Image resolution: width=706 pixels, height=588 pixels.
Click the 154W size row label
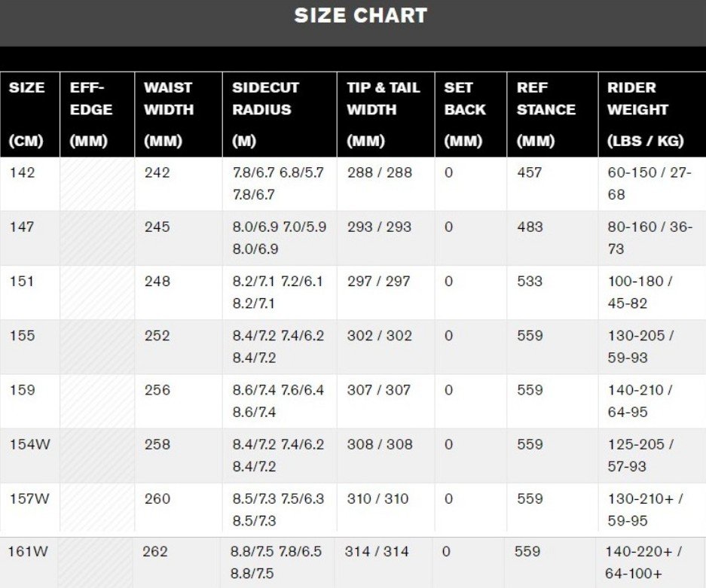(29, 444)
